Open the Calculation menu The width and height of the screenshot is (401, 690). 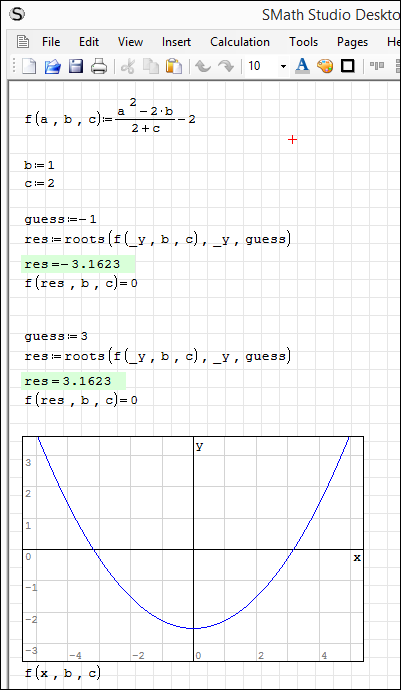240,42
